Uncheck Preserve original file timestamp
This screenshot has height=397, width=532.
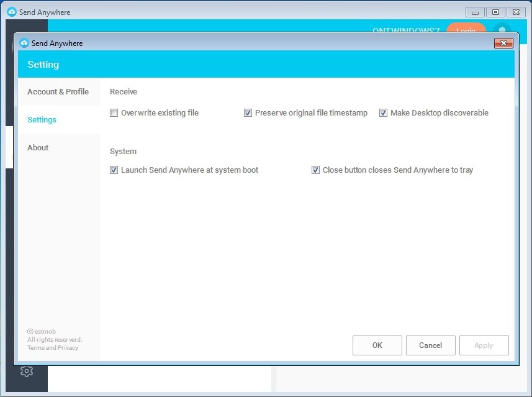(248, 112)
